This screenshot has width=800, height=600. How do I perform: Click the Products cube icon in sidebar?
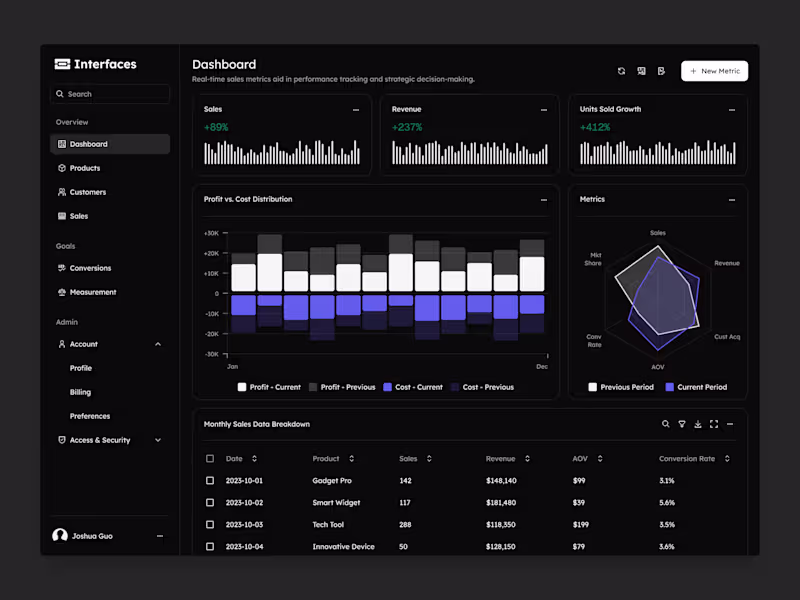click(62, 168)
